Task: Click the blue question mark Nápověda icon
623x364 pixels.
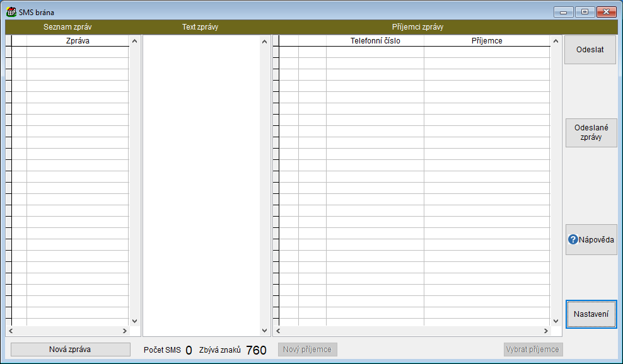Action: point(573,240)
